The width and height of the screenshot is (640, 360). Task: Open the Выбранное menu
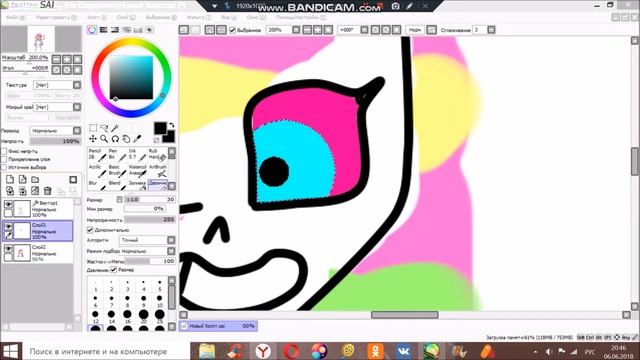pyautogui.click(x=161, y=18)
